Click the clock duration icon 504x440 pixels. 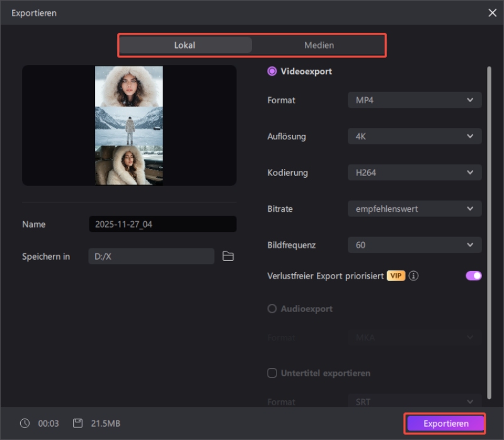coord(25,424)
